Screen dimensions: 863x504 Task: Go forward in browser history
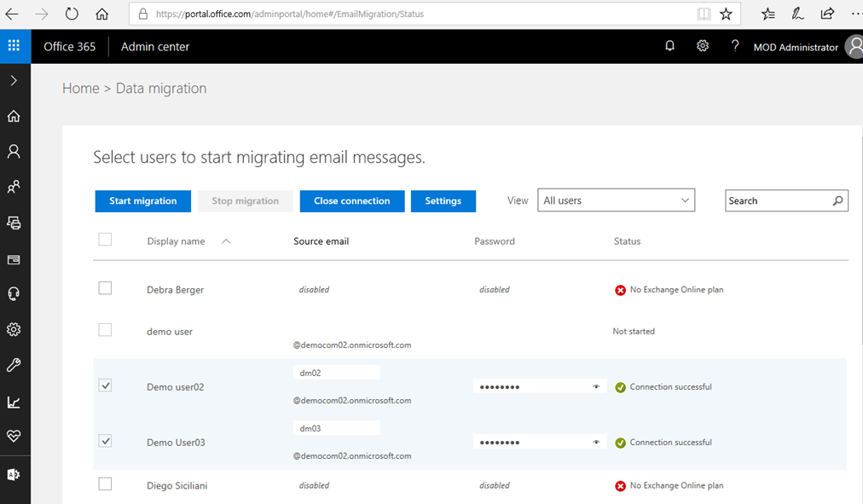click(x=42, y=14)
